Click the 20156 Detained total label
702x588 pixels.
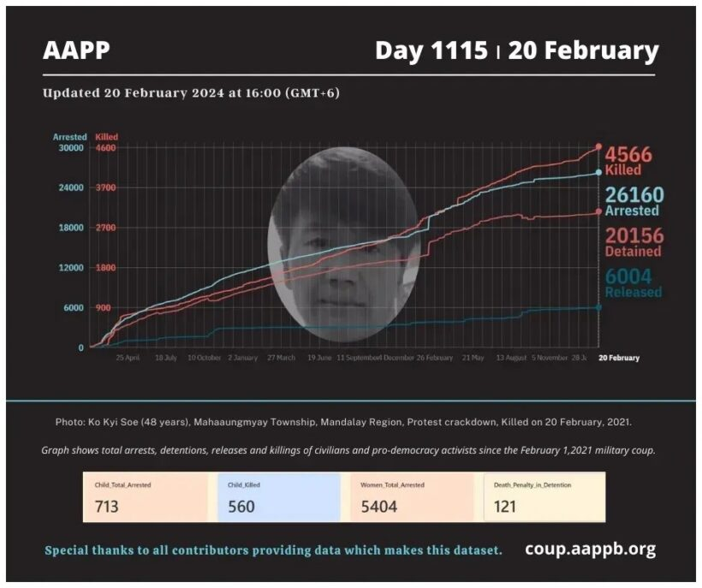click(634, 241)
